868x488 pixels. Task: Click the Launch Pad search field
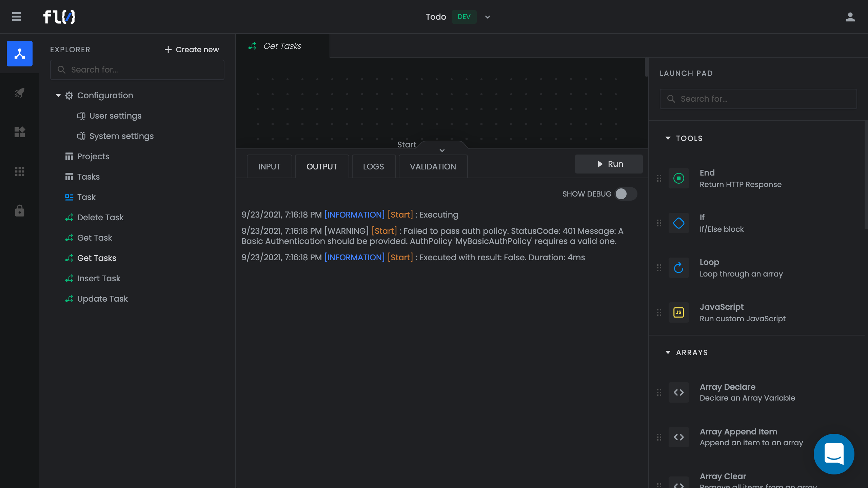pos(758,99)
